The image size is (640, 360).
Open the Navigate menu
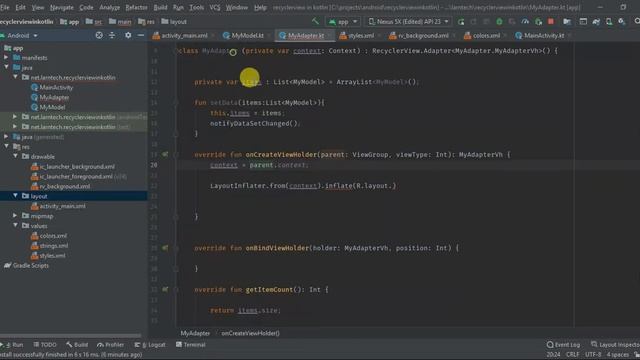(62, 7)
